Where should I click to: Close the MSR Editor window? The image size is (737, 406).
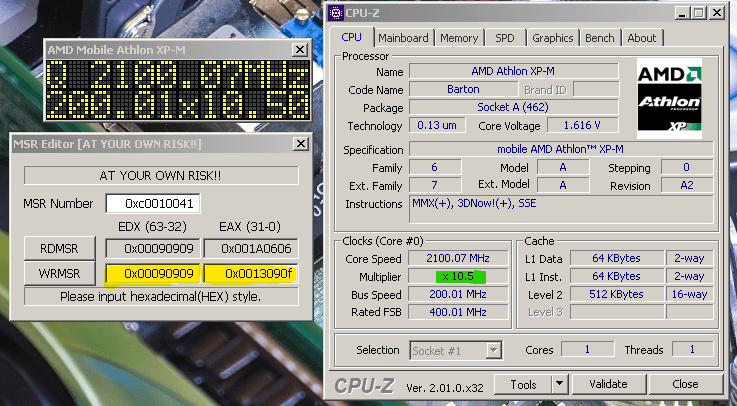[300, 143]
